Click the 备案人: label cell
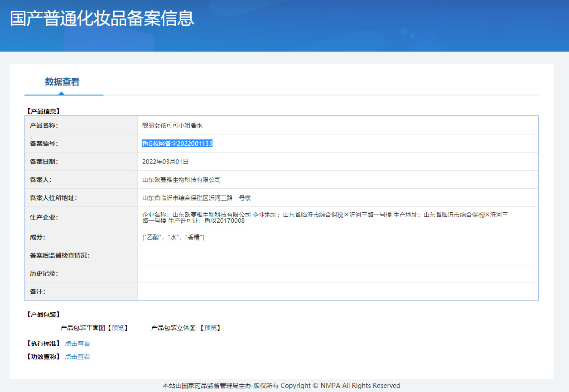Screen dimensions: 569x392 pos(81,180)
